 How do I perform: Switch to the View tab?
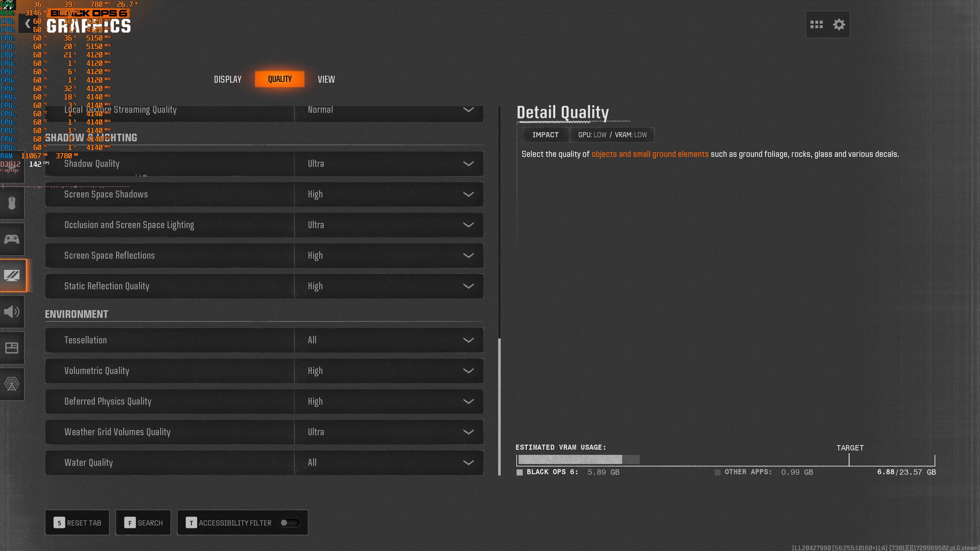pyautogui.click(x=326, y=80)
